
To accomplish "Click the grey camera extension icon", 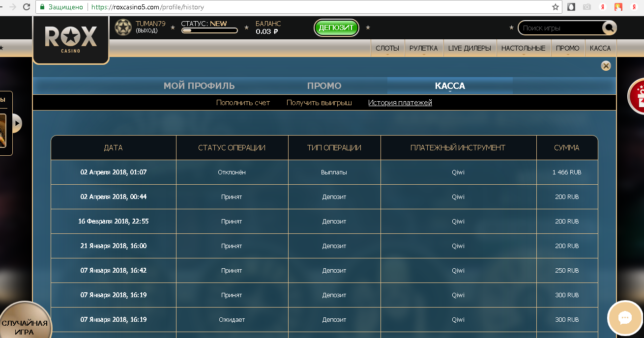I will 586,7.
